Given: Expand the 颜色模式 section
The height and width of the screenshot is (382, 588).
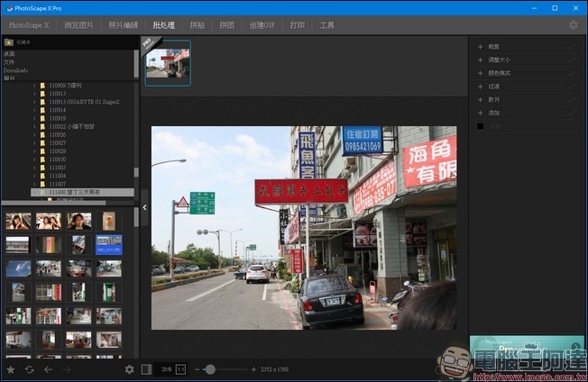Looking at the screenshot, I should pyautogui.click(x=481, y=73).
